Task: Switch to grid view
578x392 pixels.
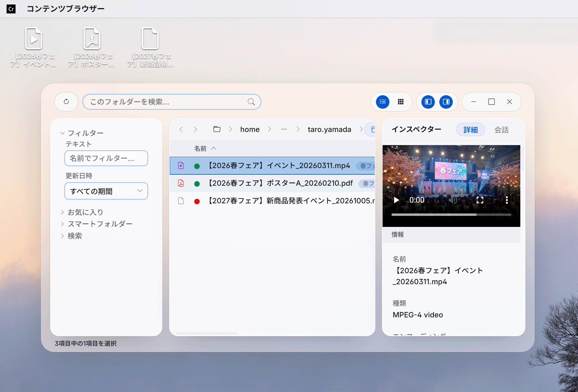Action: pyautogui.click(x=401, y=102)
